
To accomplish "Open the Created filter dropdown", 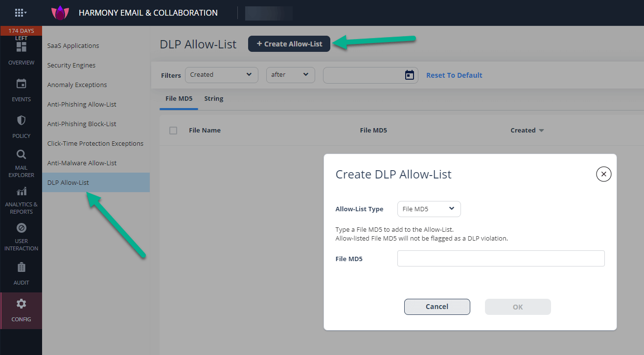I will (x=221, y=74).
